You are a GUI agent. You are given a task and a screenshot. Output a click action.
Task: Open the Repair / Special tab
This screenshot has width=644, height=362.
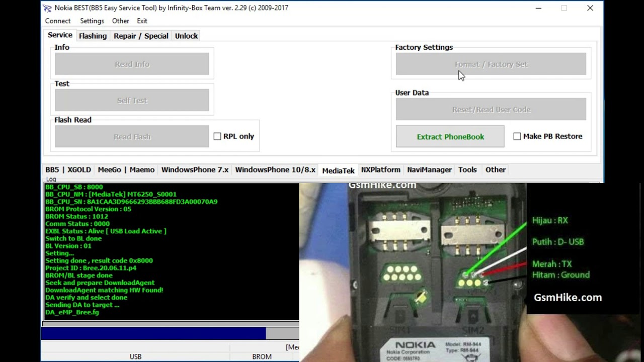[141, 36]
